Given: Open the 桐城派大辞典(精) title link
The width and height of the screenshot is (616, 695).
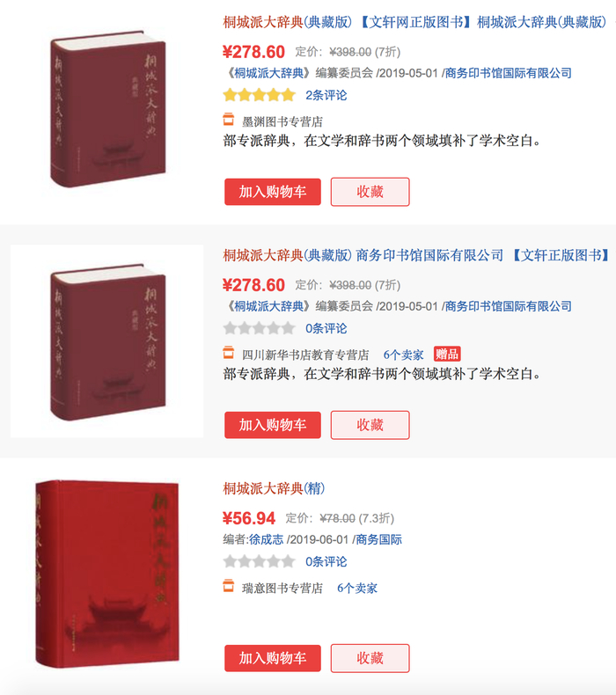Looking at the screenshot, I should tap(274, 488).
